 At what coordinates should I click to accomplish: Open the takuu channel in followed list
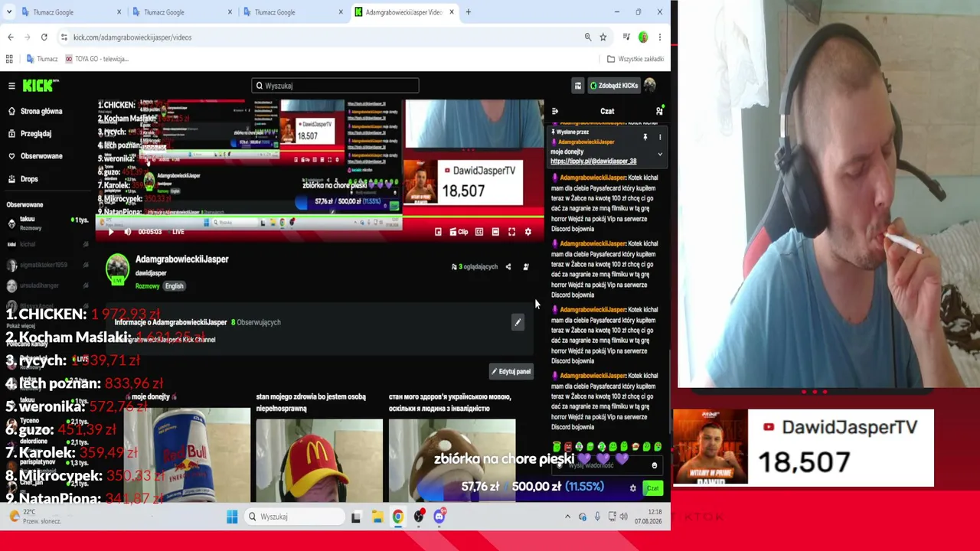click(46, 222)
